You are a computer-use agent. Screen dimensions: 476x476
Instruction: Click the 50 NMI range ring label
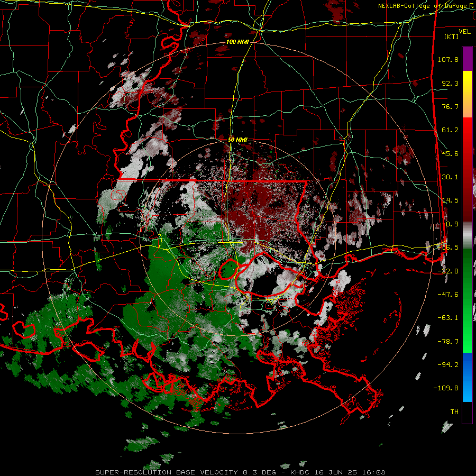tap(237, 140)
